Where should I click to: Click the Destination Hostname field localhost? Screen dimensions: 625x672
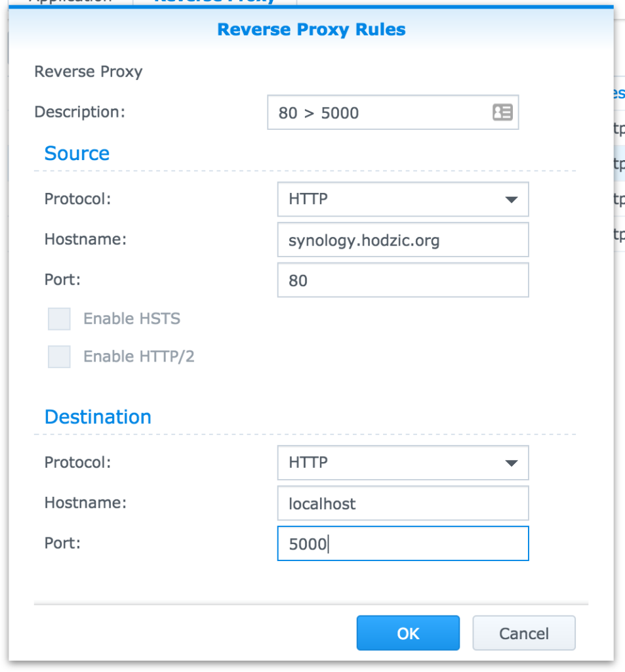point(403,503)
